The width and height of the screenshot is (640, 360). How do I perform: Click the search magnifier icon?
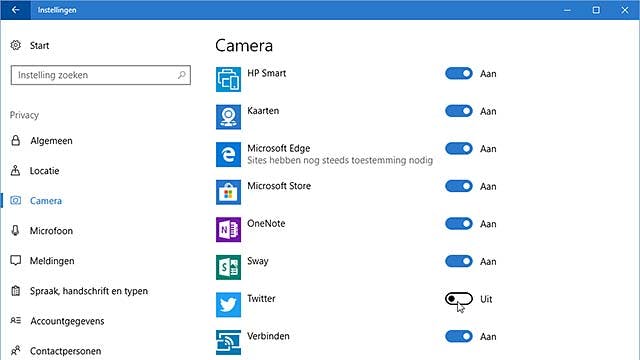pyautogui.click(x=182, y=75)
